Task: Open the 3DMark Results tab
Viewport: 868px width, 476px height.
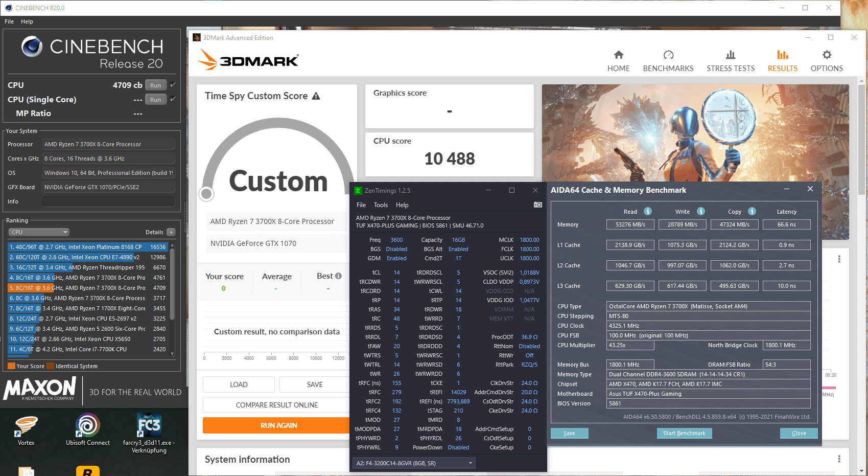Action: click(783, 61)
